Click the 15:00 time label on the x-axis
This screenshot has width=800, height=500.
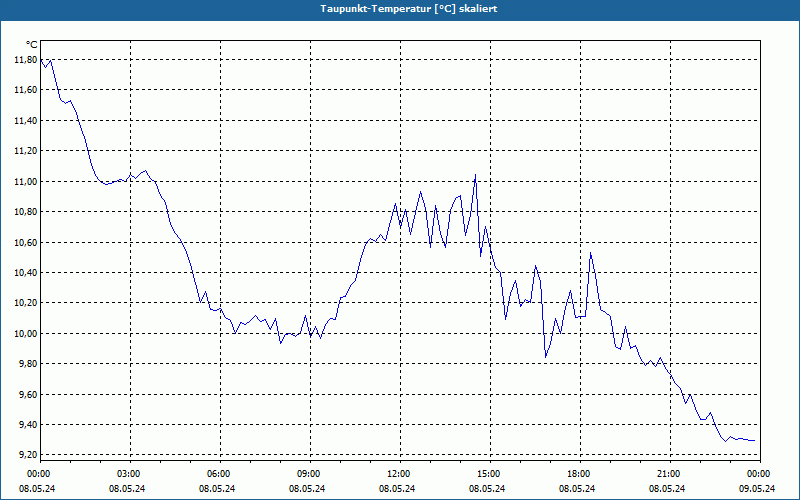pyautogui.click(x=490, y=474)
